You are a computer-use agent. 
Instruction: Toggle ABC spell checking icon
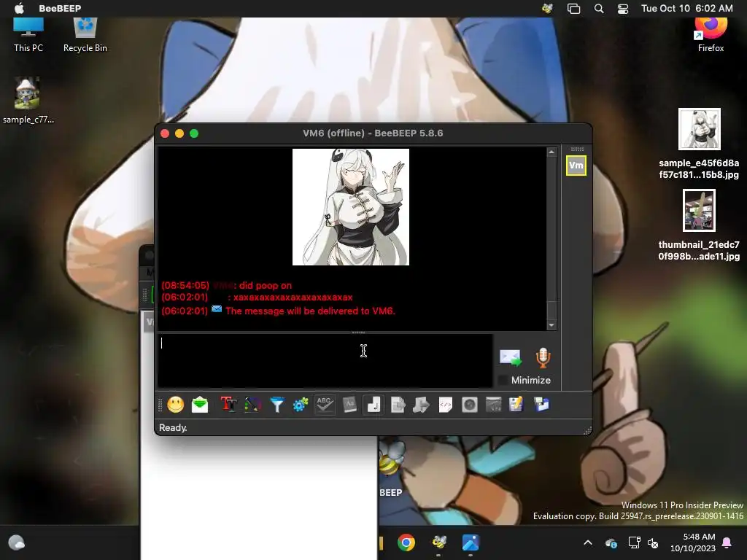(325, 405)
